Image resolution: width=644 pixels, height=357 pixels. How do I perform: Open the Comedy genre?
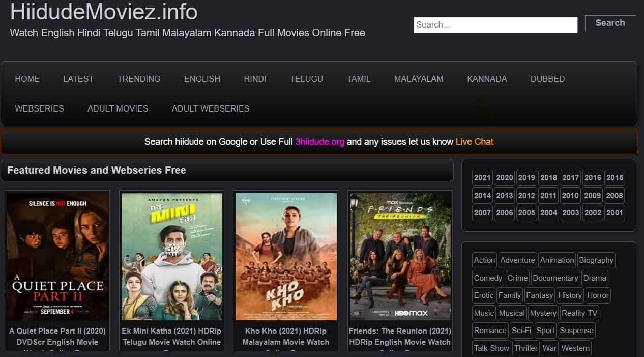pyautogui.click(x=488, y=278)
